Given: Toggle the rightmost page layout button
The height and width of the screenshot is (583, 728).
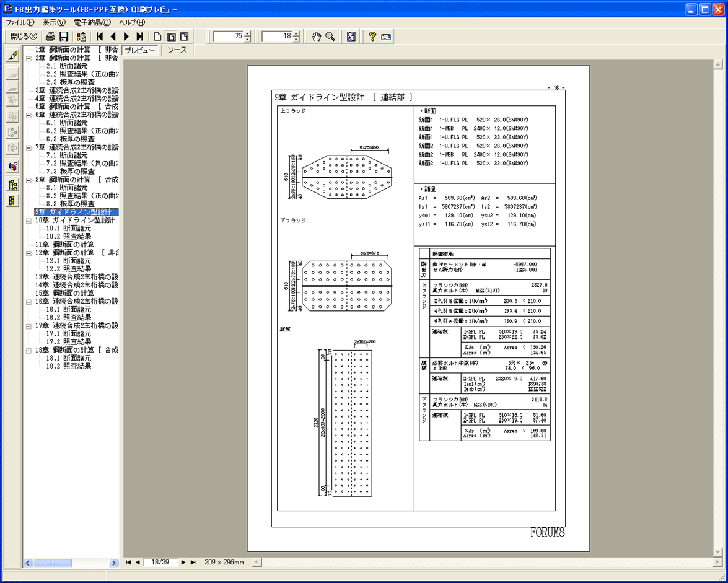Looking at the screenshot, I should point(185,37).
